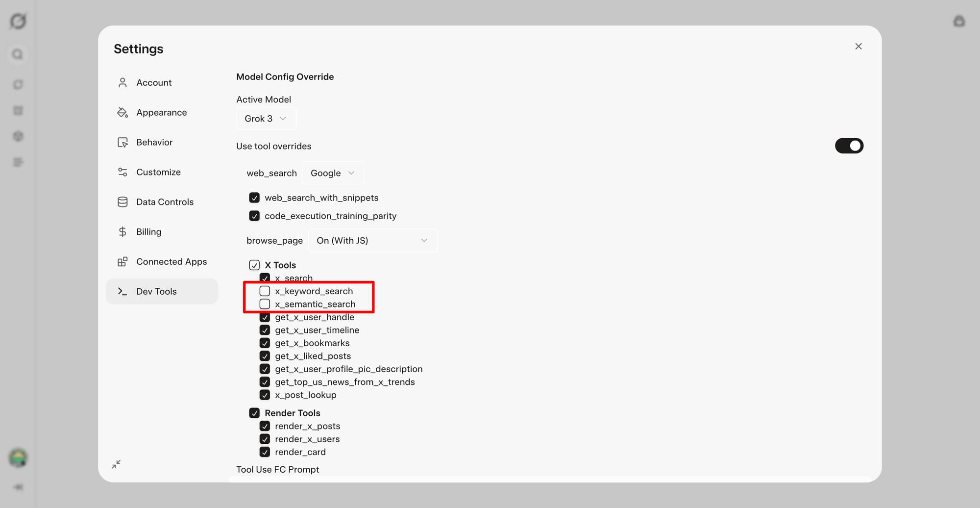Click the Data Controls database icon

click(x=122, y=202)
